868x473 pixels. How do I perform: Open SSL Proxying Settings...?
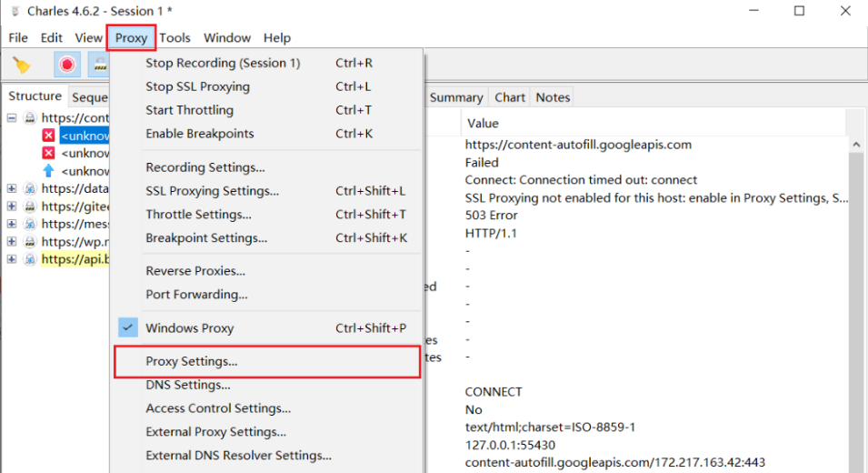coord(266,190)
